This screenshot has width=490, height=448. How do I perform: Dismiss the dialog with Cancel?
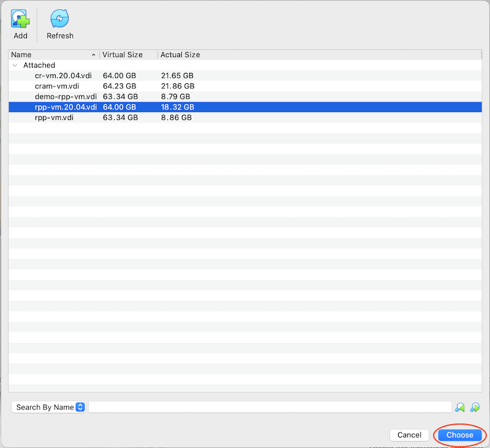tap(409, 435)
